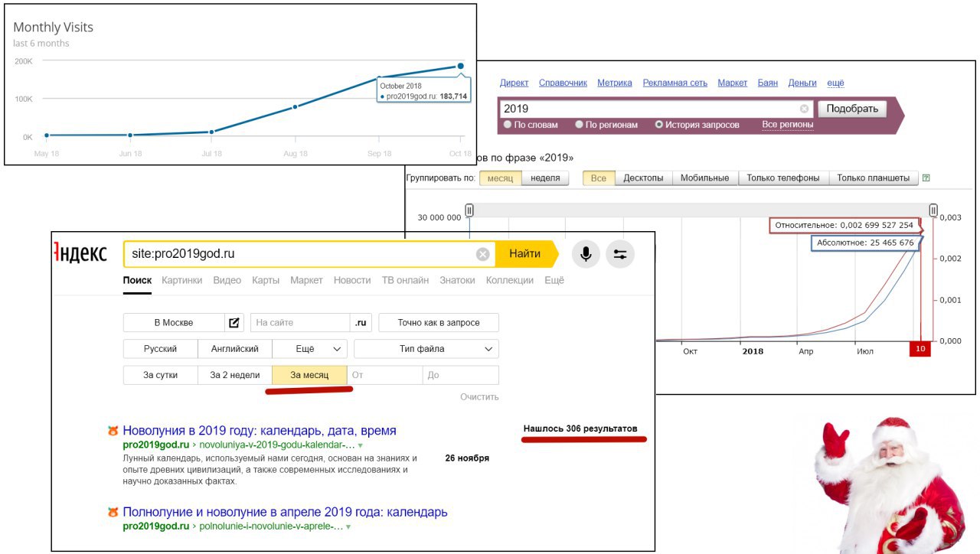Filter results by Русский language
The height and width of the screenshot is (554, 980).
pos(160,349)
